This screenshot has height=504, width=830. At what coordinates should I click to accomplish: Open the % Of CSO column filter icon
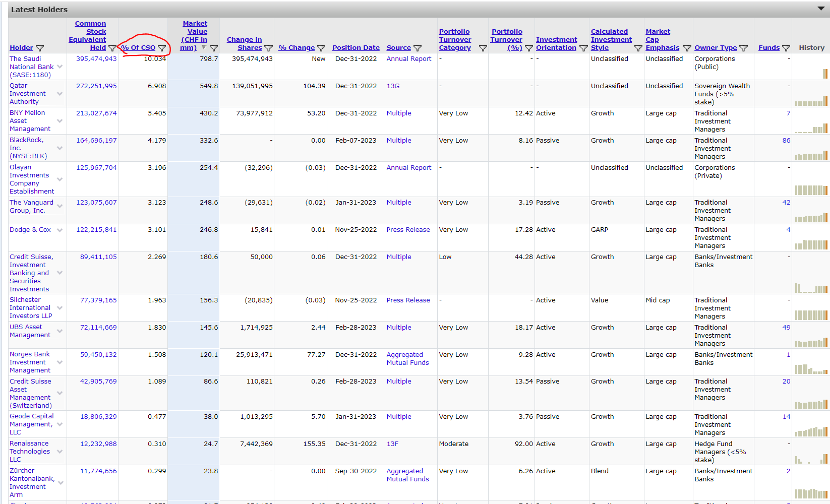[162, 48]
